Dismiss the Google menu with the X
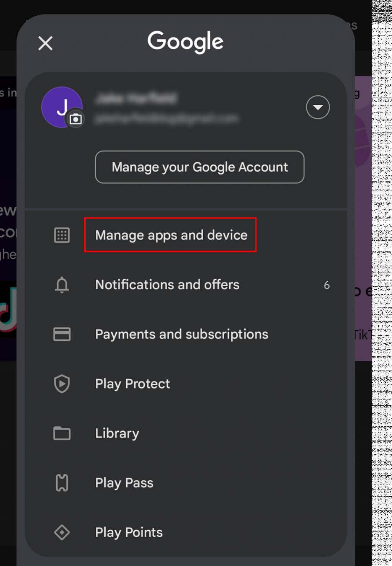This screenshot has height=566, width=392. click(45, 43)
